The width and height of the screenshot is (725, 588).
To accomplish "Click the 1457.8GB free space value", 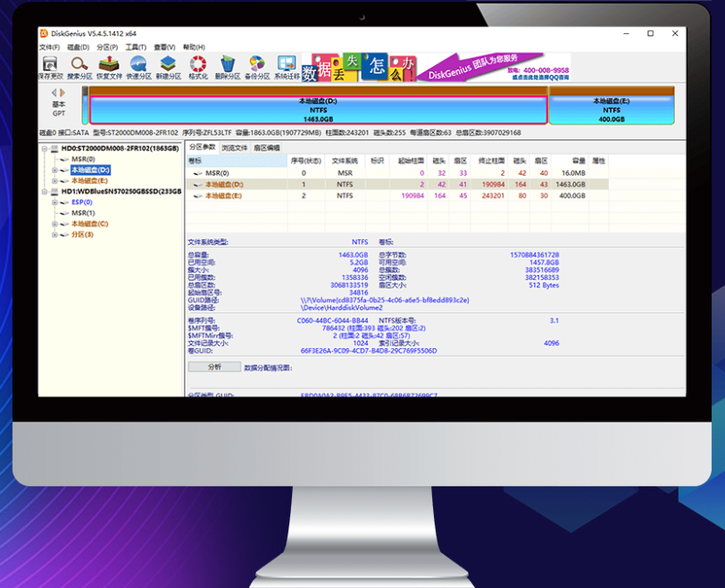I will click(545, 262).
